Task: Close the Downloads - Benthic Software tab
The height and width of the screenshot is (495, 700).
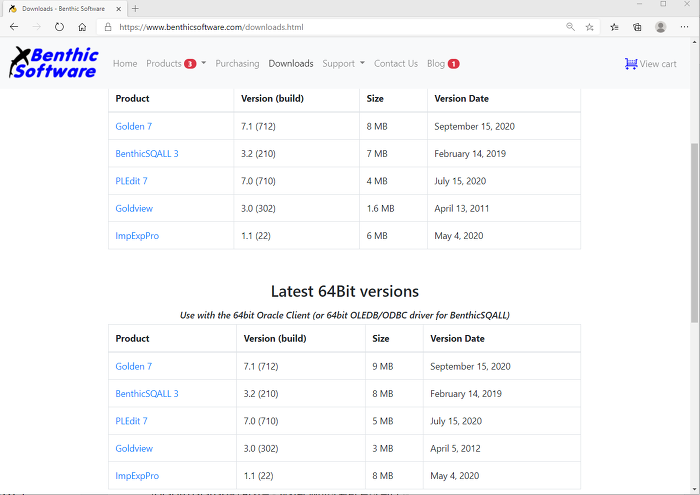Action: pyautogui.click(x=118, y=8)
